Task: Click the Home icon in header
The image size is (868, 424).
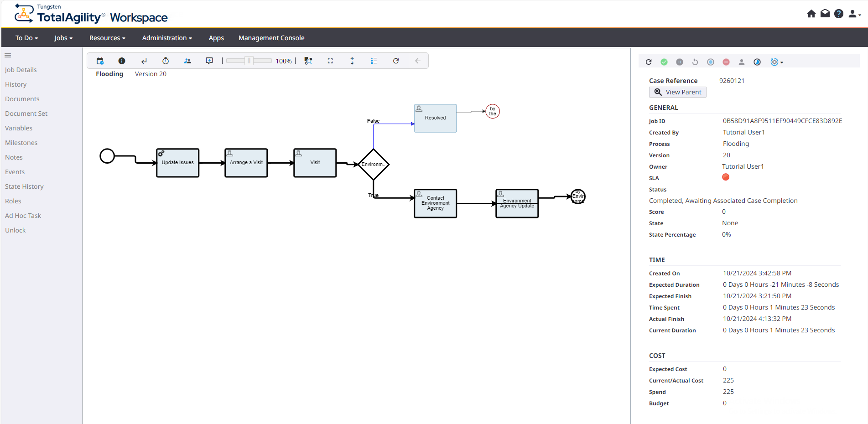Action: [x=811, y=14]
